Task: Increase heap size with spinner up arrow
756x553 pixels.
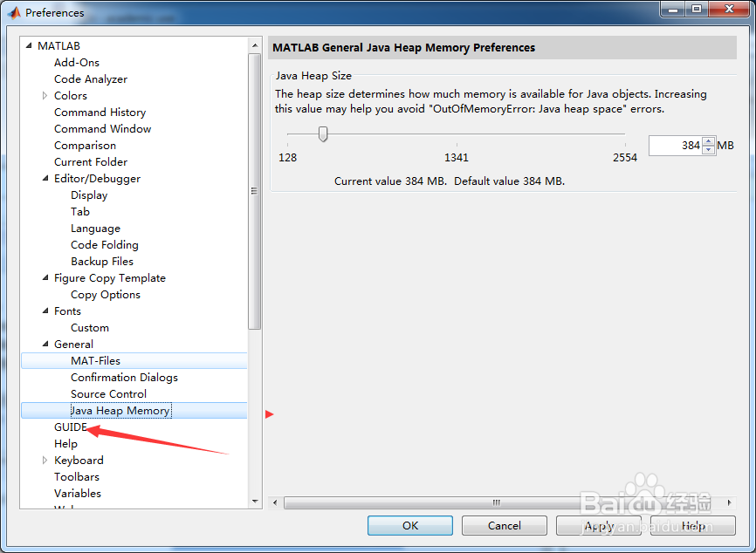Action: tap(708, 140)
